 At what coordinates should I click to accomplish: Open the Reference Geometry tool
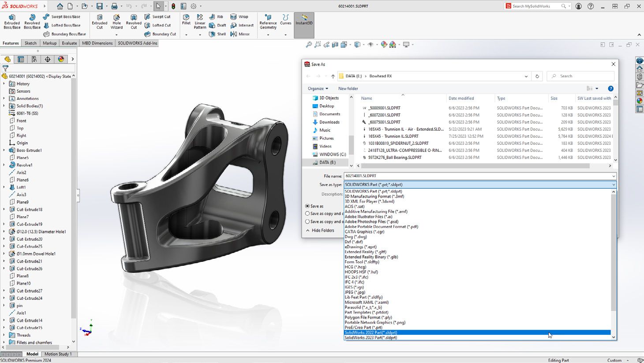click(268, 22)
